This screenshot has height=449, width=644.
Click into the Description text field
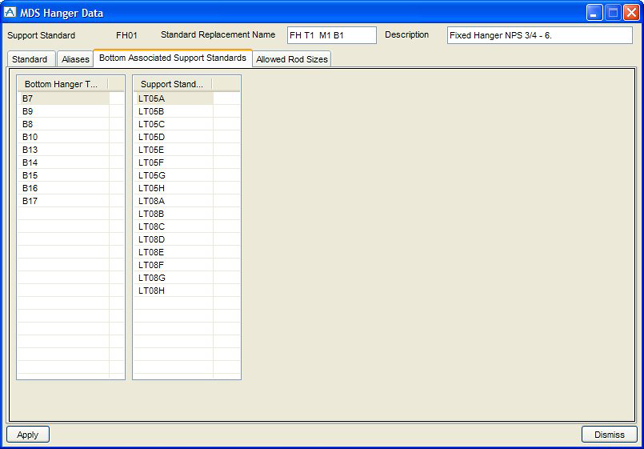click(540, 35)
